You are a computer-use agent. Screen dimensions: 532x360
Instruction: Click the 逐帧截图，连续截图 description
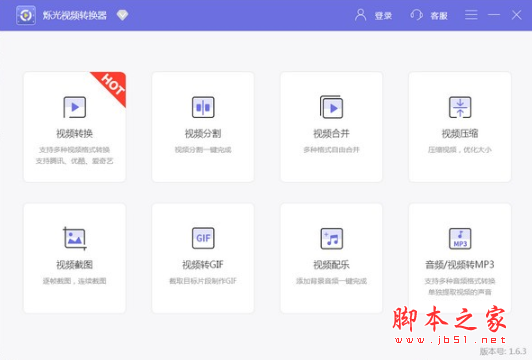click(x=75, y=281)
